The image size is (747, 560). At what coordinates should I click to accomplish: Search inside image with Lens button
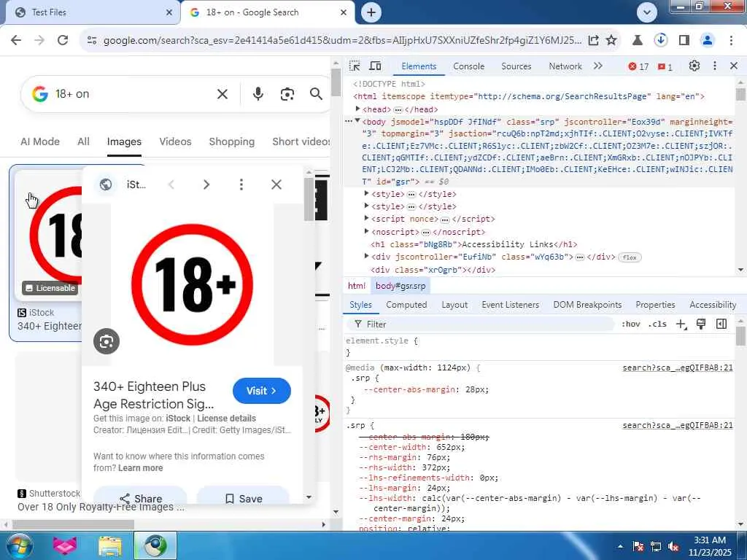click(107, 341)
